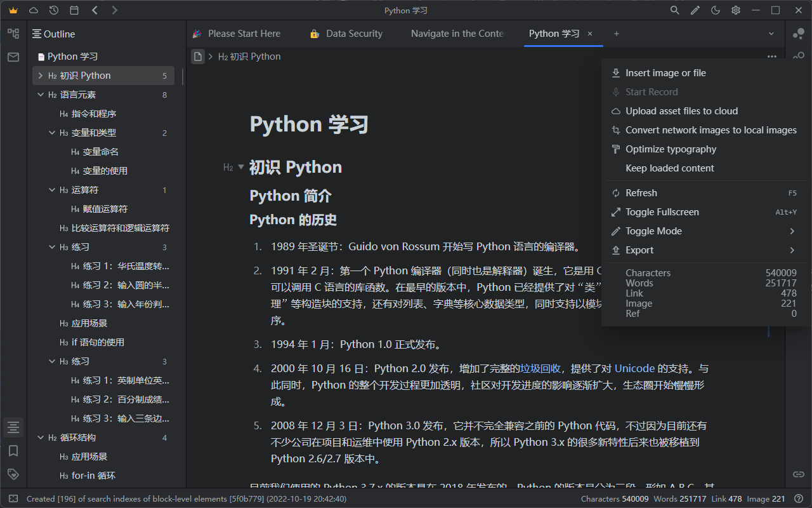Click the Unicode hyperlink
This screenshot has width=812, height=508.
pos(634,368)
